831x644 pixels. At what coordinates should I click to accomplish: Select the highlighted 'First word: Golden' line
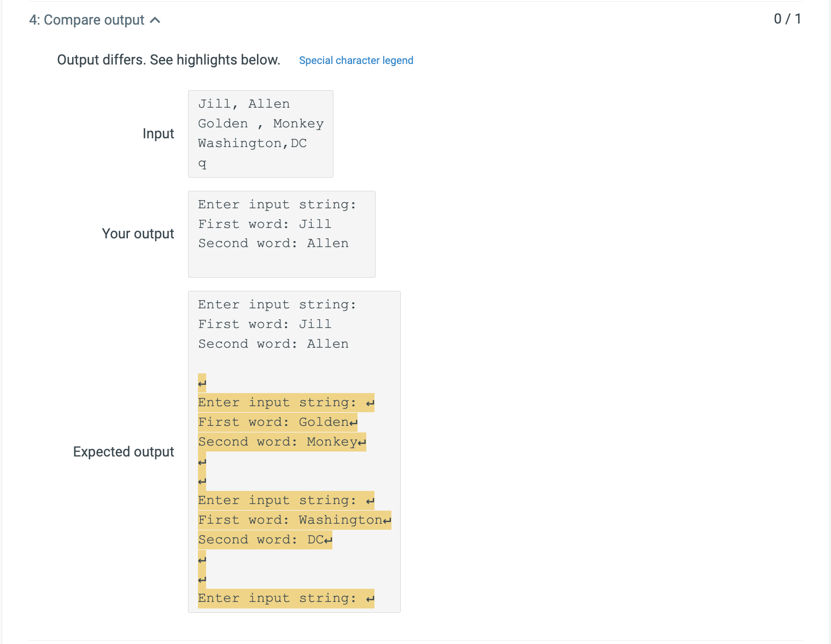(273, 422)
